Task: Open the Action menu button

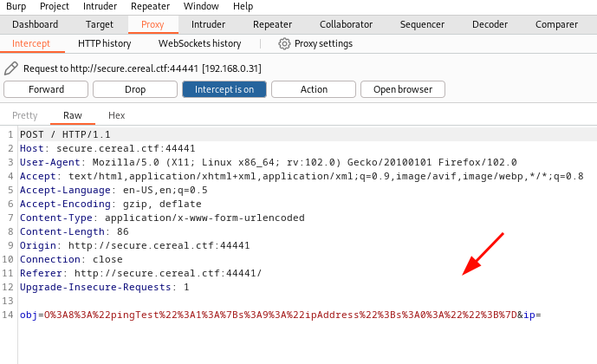Action: pyautogui.click(x=314, y=89)
